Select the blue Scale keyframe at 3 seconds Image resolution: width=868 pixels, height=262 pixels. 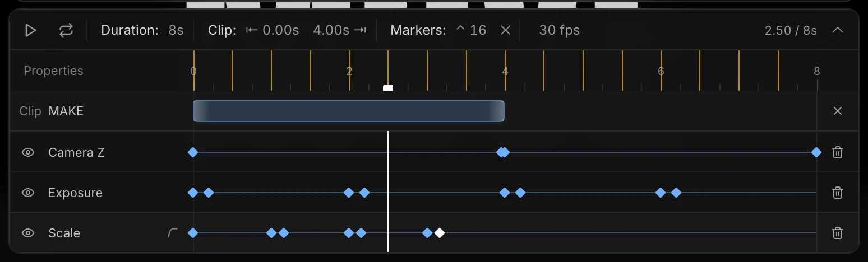tap(427, 233)
